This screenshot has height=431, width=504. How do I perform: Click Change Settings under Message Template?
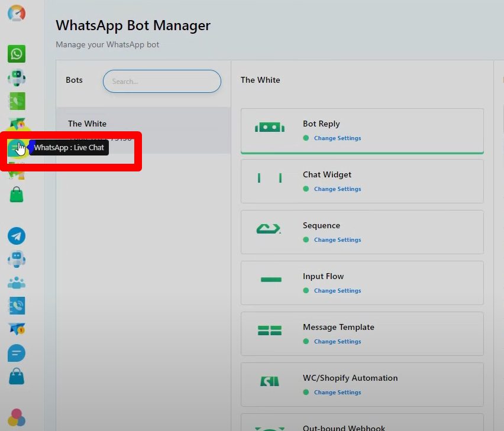pos(337,342)
